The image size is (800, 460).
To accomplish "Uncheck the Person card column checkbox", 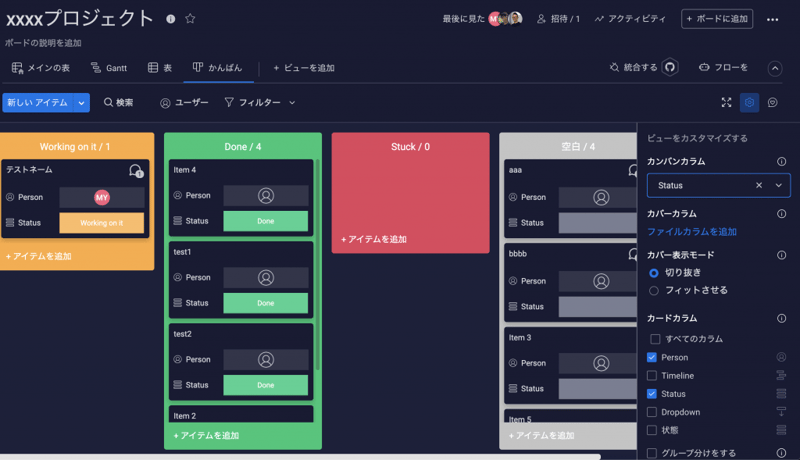I will point(653,357).
